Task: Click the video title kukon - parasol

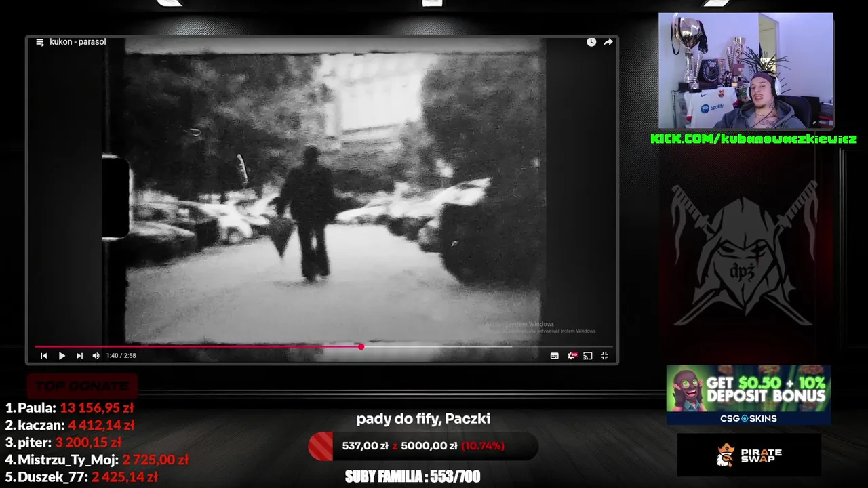Action: (77, 42)
